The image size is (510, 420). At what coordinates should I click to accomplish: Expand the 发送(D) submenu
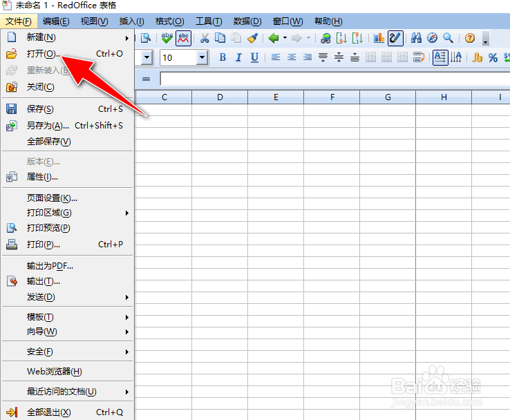pos(68,297)
